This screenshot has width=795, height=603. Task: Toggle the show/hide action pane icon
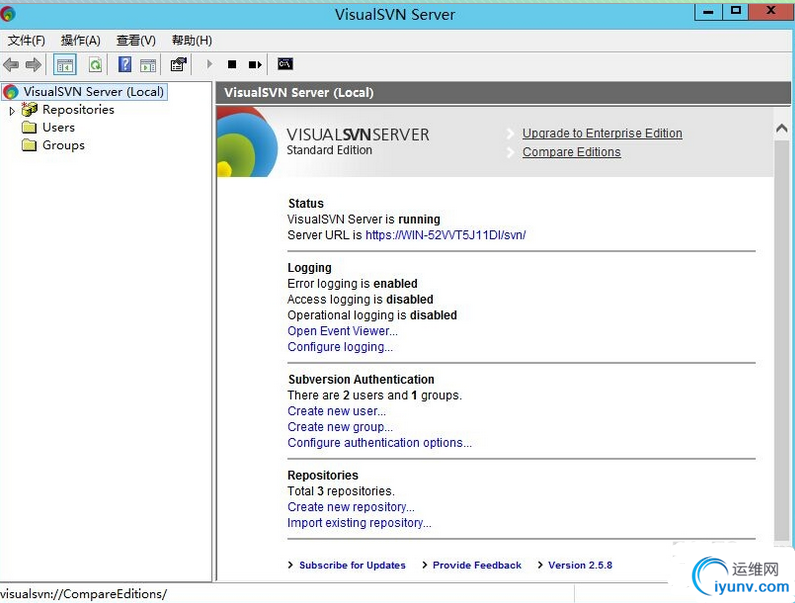pyautogui.click(x=148, y=64)
